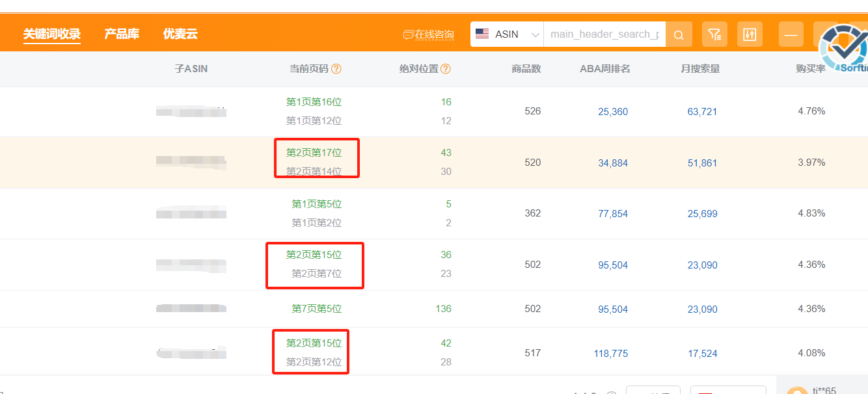Click the 月搜索量 column header
This screenshot has width=868, height=394.
(700, 69)
